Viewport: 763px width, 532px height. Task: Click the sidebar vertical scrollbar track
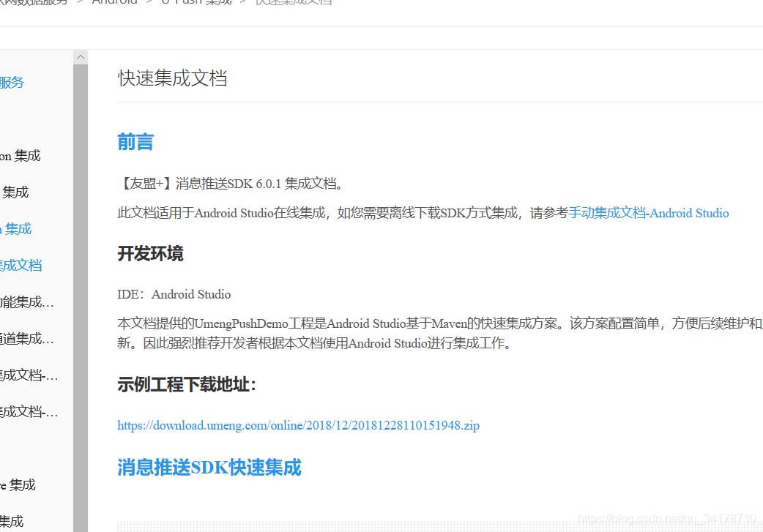(x=81, y=298)
